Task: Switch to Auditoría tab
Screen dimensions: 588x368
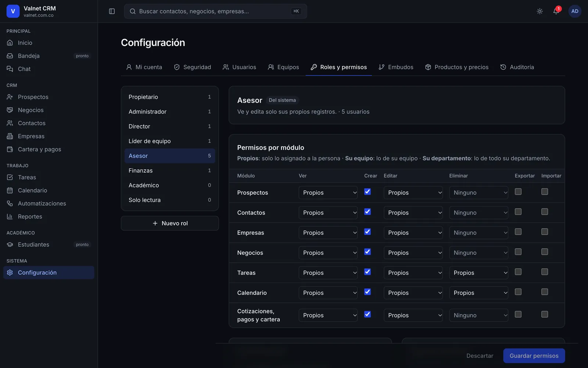Action: pos(517,67)
